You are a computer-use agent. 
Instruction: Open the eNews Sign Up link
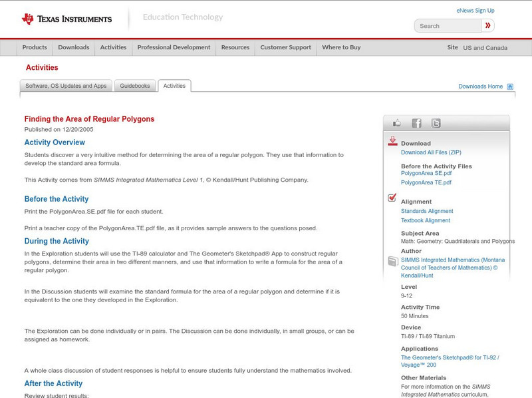click(x=475, y=11)
